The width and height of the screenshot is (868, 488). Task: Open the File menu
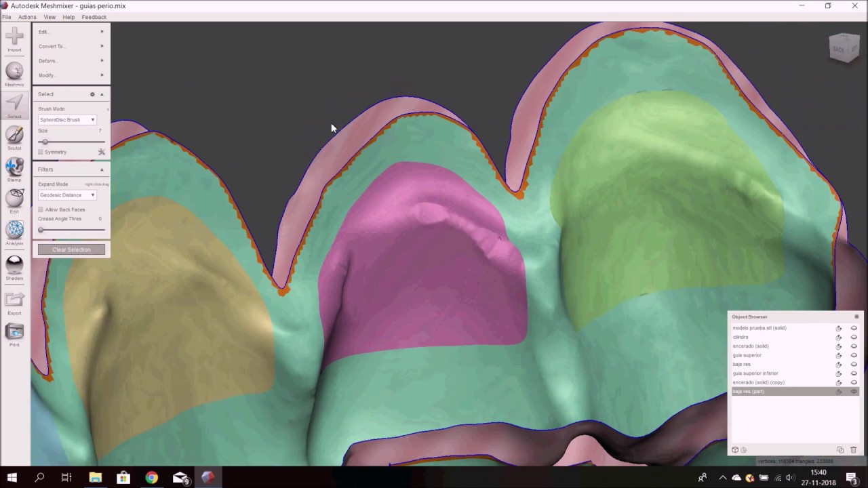tap(6, 17)
